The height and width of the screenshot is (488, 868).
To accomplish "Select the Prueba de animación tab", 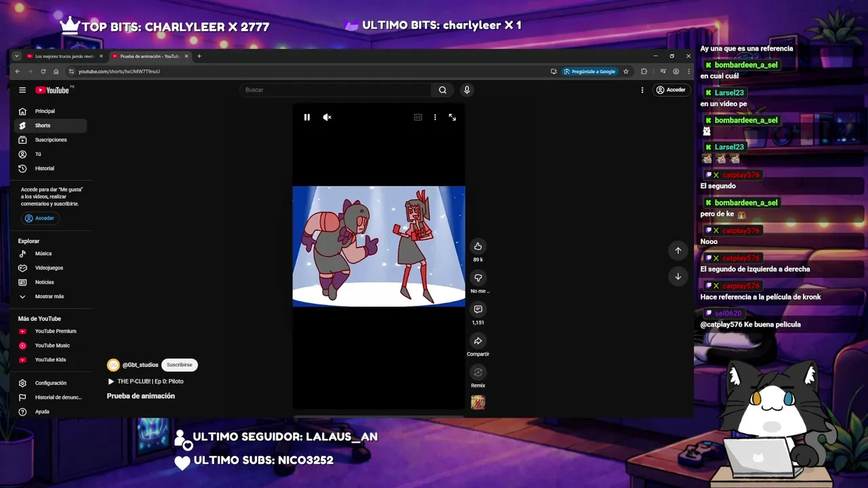I will [x=150, y=56].
